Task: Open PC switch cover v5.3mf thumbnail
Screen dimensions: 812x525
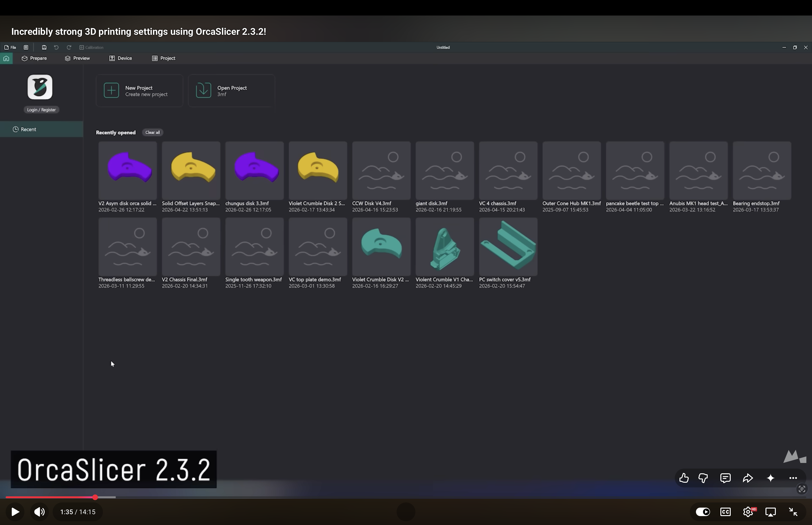Action: click(508, 247)
